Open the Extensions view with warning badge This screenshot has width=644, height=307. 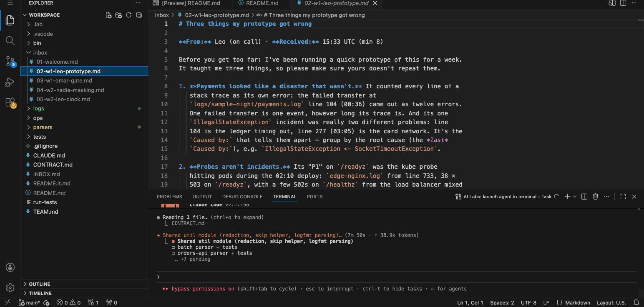(10, 102)
